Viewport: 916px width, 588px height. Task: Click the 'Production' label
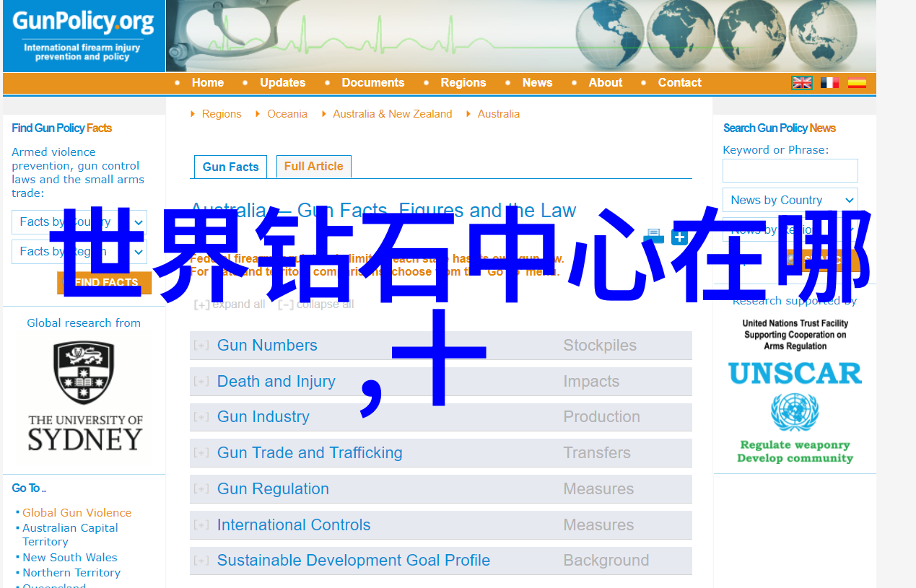tap(601, 417)
